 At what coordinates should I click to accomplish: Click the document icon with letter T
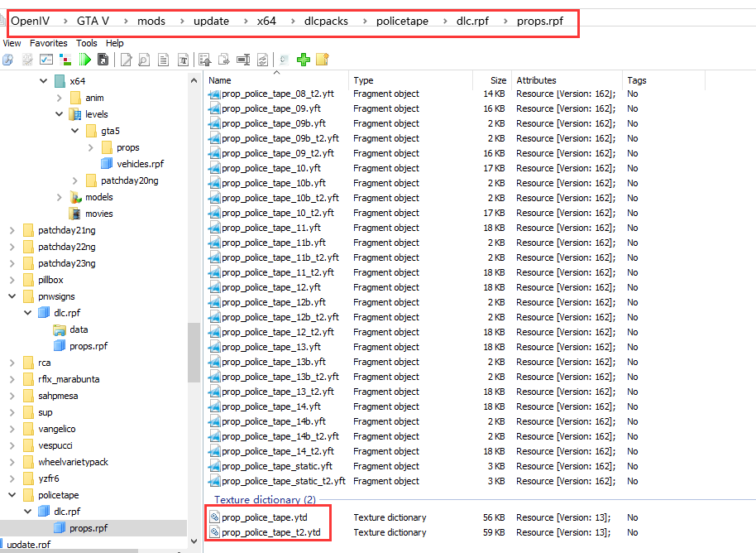(184, 60)
